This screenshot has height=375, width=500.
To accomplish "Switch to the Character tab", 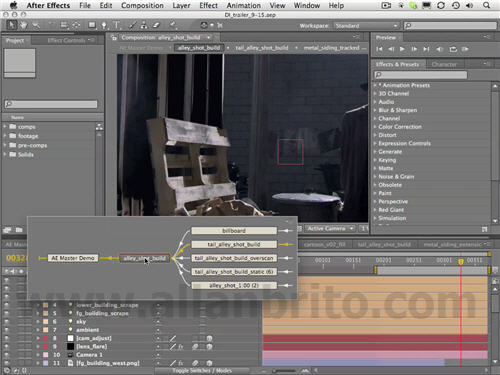I will [444, 64].
